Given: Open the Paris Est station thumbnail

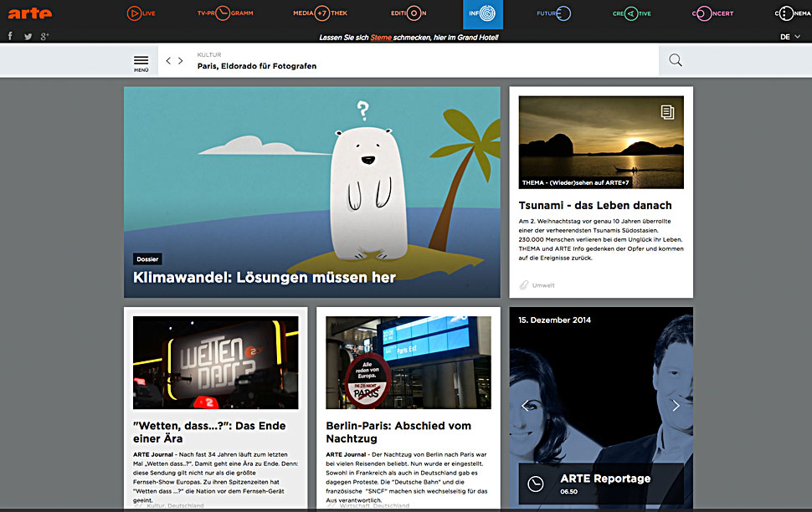Looking at the screenshot, I should 408,362.
